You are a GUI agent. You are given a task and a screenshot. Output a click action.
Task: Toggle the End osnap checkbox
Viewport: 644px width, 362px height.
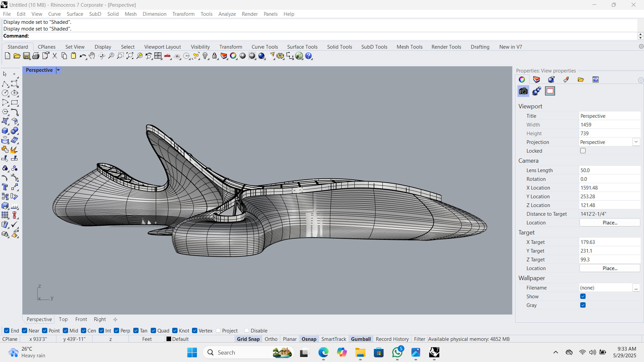[x=7, y=330]
